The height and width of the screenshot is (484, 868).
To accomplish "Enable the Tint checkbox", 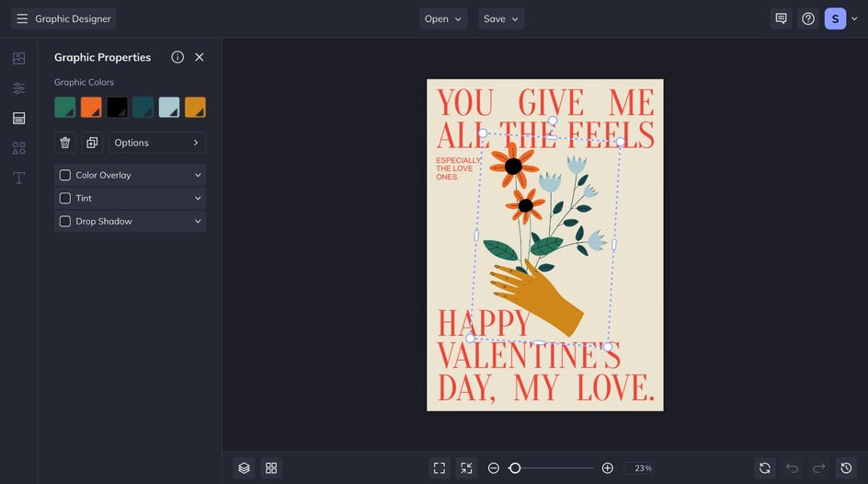I will pos(65,198).
